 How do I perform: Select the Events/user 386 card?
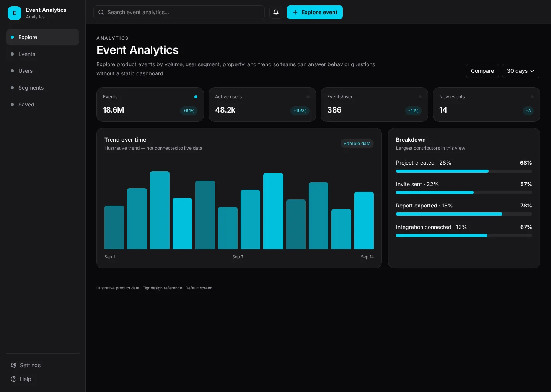coord(374,105)
